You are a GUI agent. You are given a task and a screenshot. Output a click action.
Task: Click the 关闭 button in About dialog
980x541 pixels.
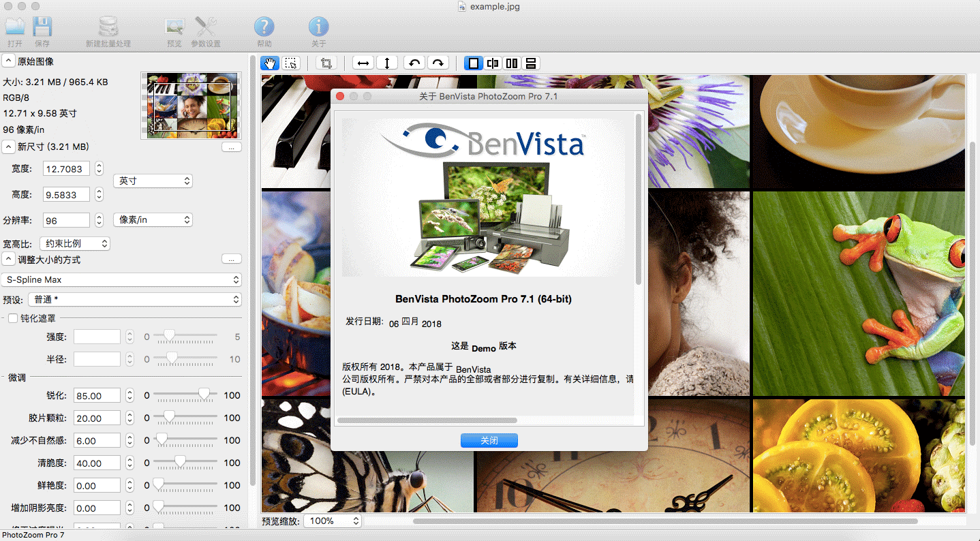489,440
